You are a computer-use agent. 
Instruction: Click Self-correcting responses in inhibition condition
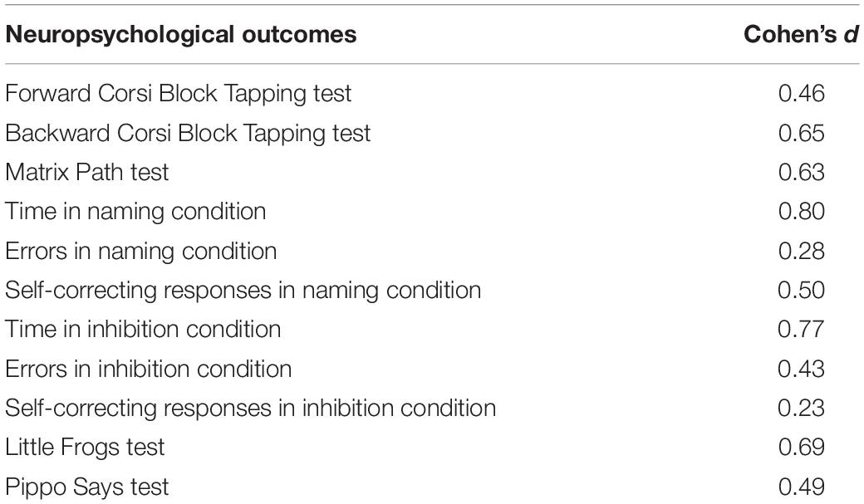click(x=251, y=409)
